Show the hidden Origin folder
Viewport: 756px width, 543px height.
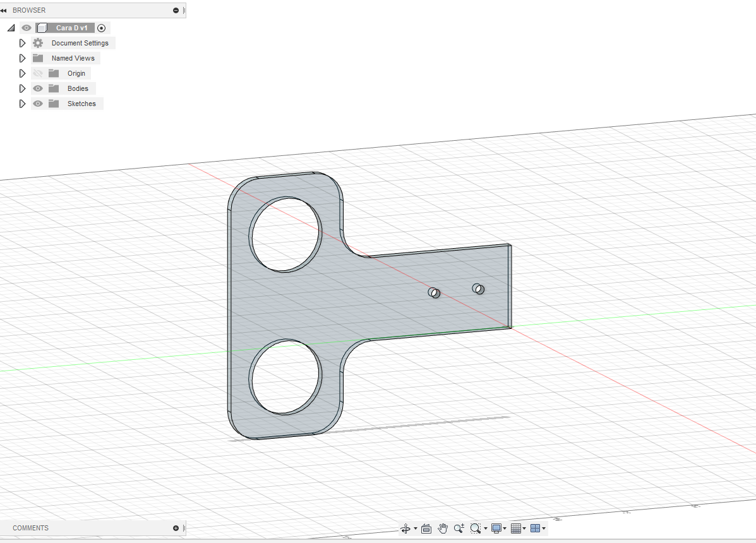coord(38,73)
